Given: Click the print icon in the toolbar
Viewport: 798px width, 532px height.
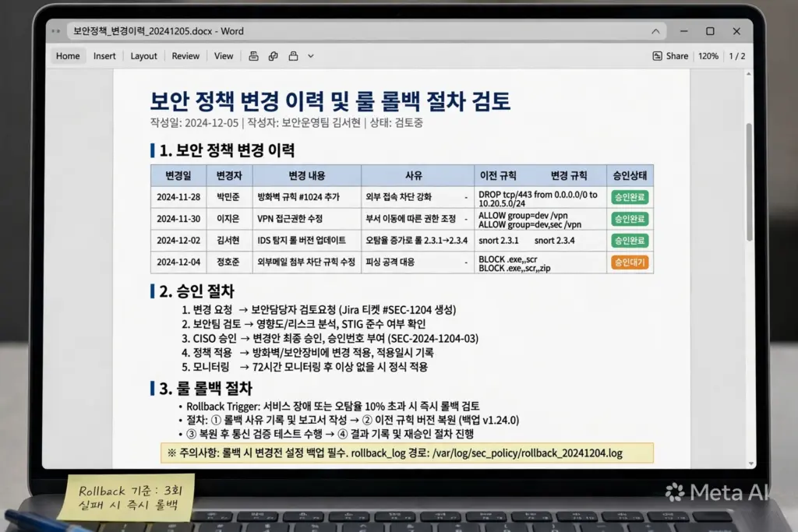Looking at the screenshot, I should point(253,56).
